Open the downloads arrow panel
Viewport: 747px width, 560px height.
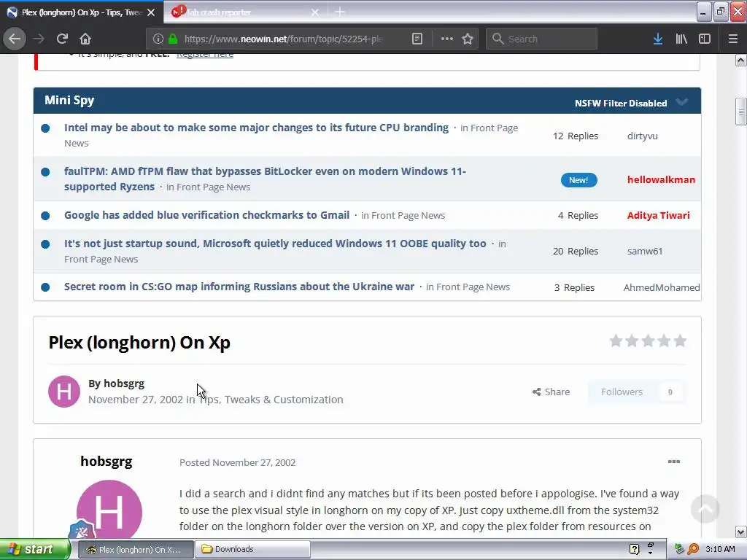pyautogui.click(x=658, y=39)
